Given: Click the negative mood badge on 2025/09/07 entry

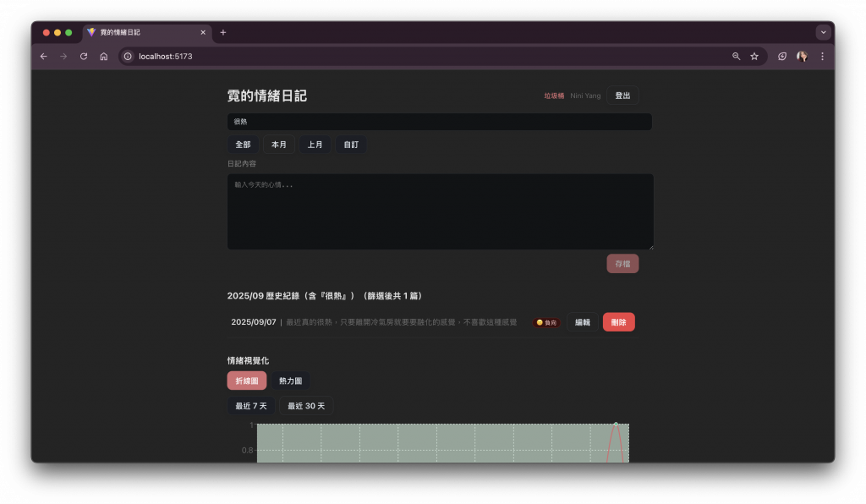Looking at the screenshot, I should (x=546, y=322).
